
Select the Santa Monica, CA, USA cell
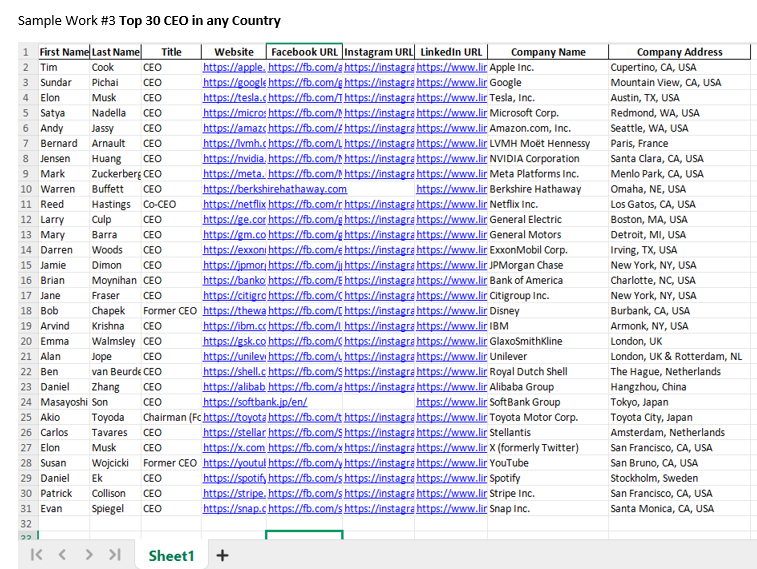[679, 508]
